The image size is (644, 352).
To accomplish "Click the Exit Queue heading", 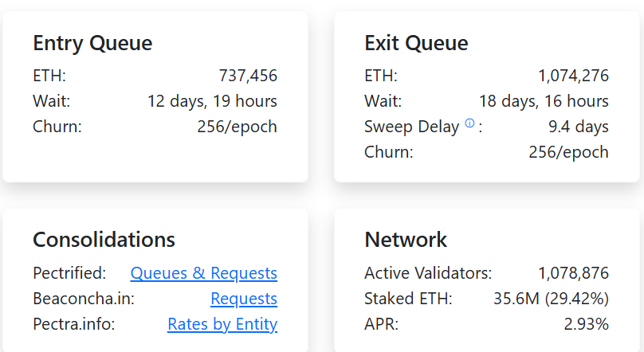I will point(416,43).
